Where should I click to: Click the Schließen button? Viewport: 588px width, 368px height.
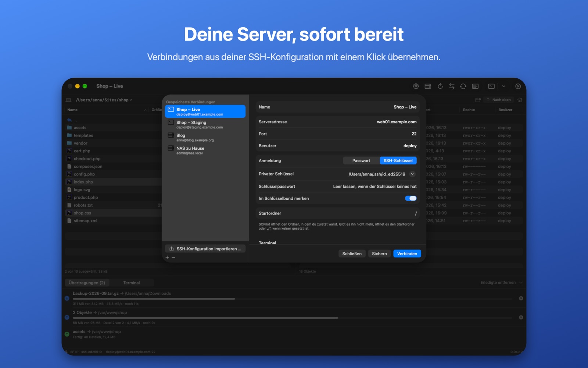[352, 254]
